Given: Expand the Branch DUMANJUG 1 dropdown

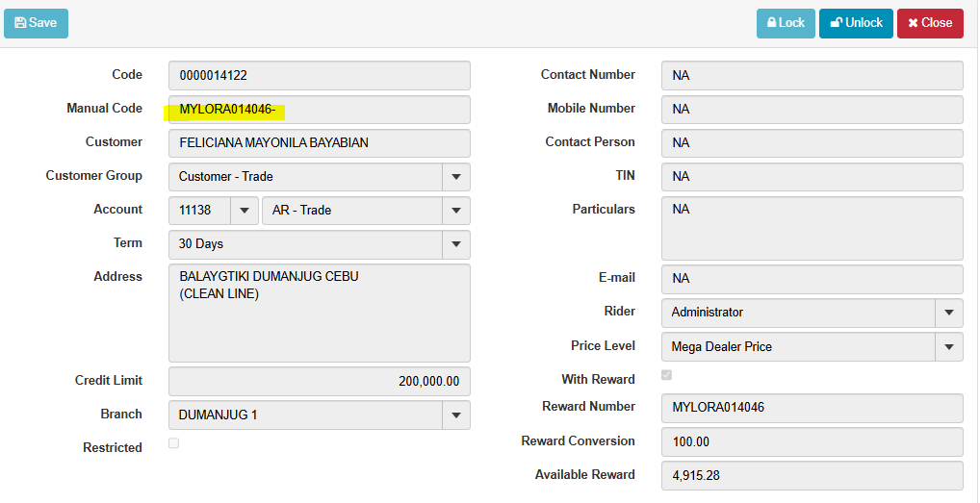Looking at the screenshot, I should 455,415.
